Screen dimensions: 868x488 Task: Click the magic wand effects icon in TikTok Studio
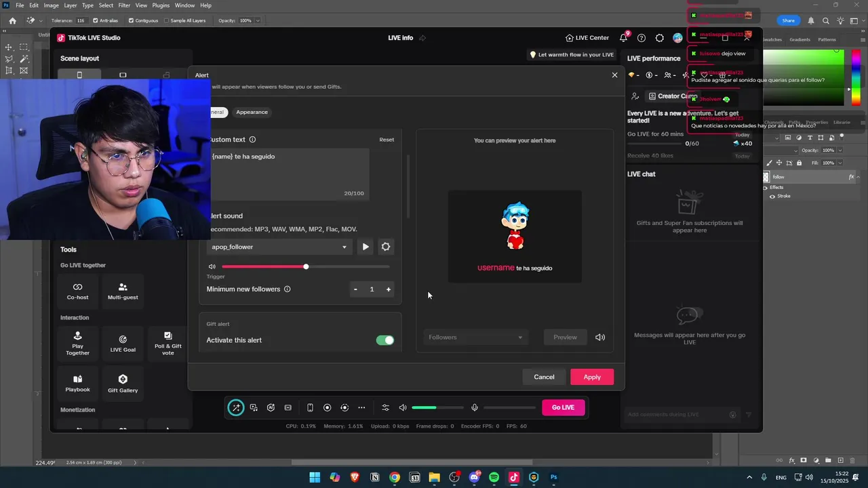[x=235, y=407]
